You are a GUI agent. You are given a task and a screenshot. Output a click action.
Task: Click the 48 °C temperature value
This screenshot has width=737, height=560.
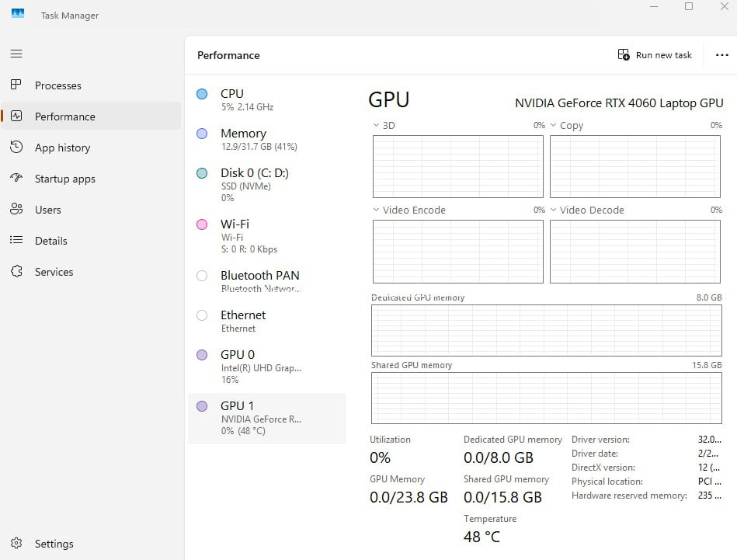481,537
